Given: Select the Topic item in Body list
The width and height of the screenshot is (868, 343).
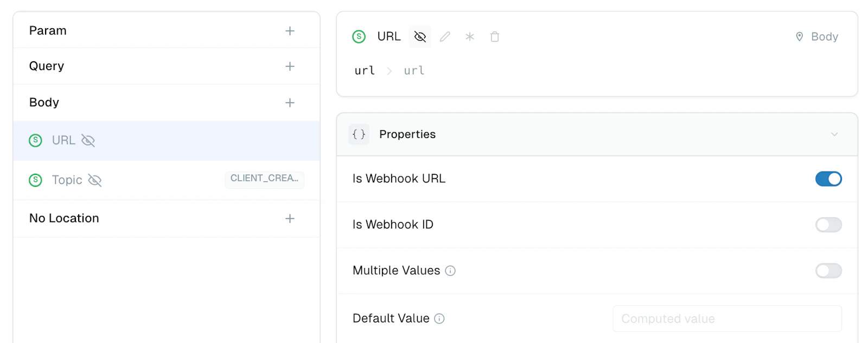Looking at the screenshot, I should 167,180.
